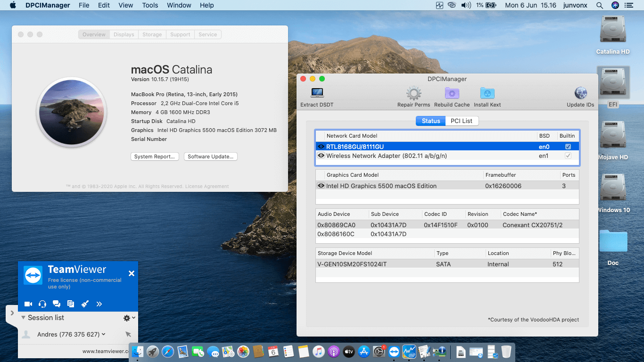Select the Mojave HD desktop drive
The image size is (644, 362).
pyautogui.click(x=613, y=135)
